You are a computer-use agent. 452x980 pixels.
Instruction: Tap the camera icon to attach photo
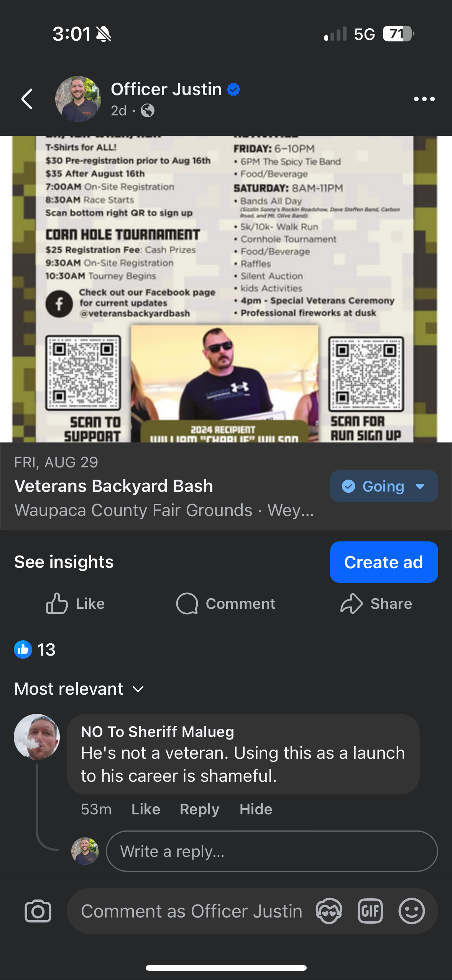click(38, 911)
